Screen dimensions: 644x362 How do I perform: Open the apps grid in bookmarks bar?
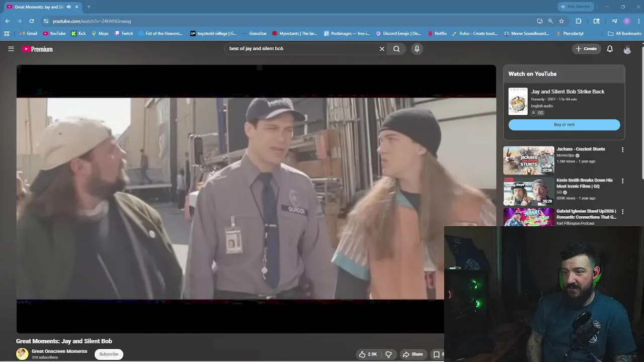pos(7,34)
